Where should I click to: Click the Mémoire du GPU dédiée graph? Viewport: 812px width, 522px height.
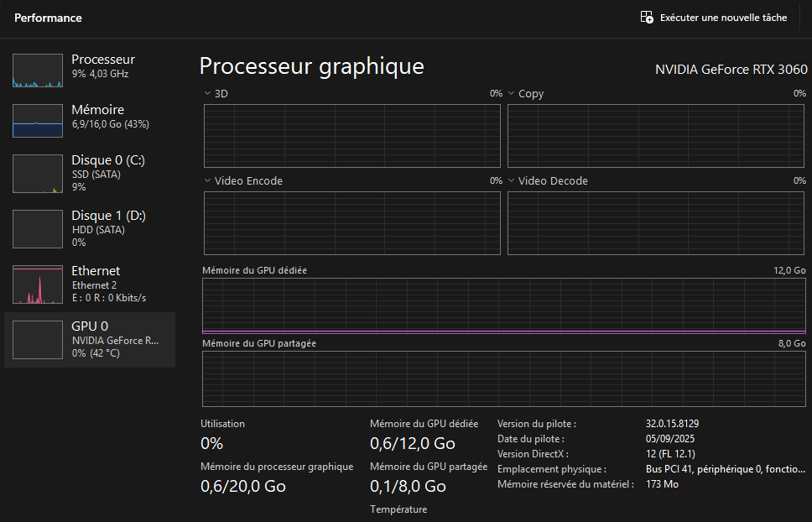pyautogui.click(x=503, y=307)
